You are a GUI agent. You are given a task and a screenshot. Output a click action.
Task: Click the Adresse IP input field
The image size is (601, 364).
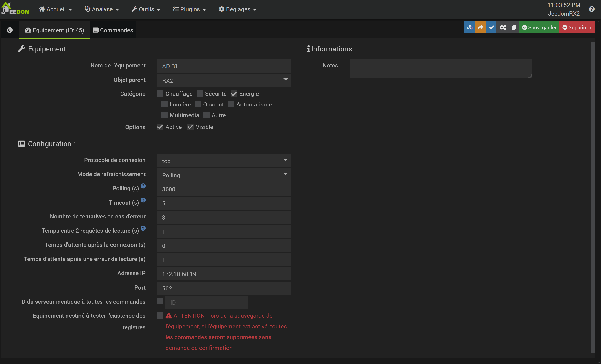(224, 274)
